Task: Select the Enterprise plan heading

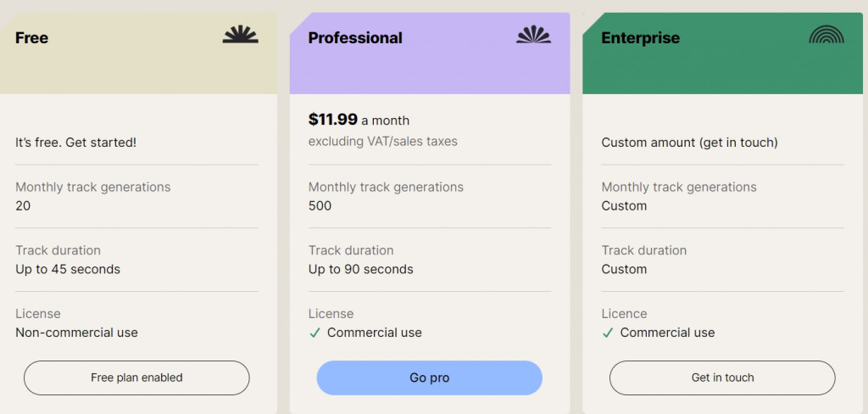Action: (x=640, y=38)
